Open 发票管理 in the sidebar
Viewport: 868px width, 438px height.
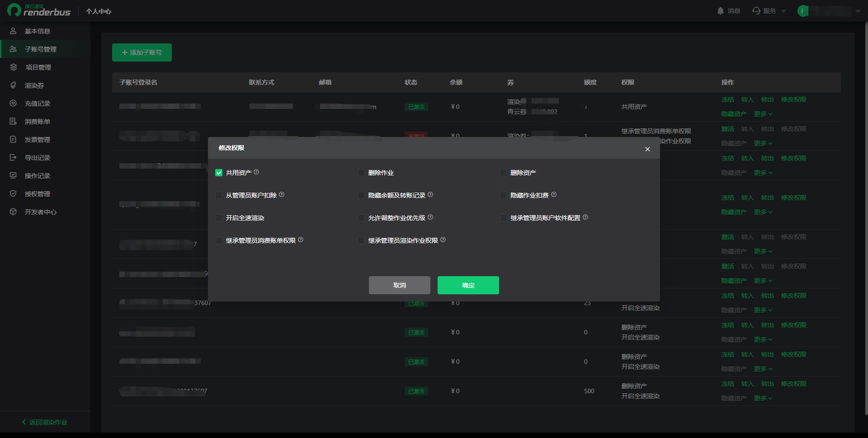coord(45,139)
